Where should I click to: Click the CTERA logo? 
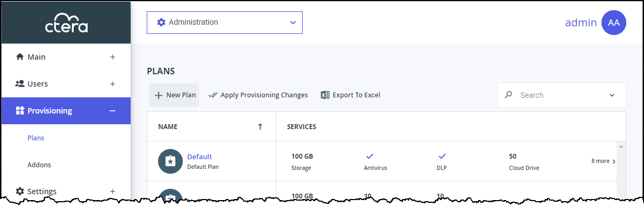(66, 23)
